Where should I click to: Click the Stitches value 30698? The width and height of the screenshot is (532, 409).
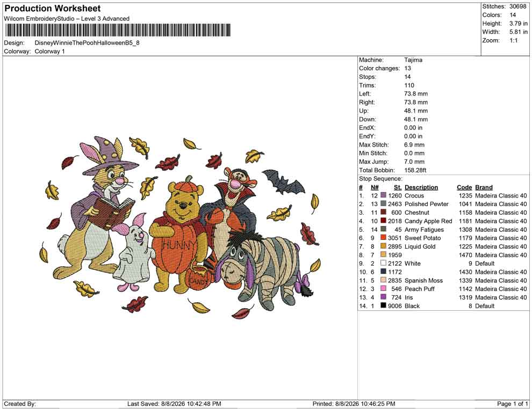[x=517, y=6]
